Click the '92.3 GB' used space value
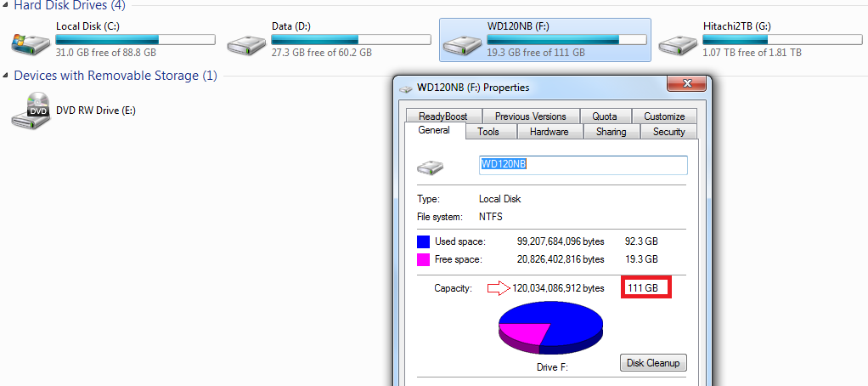868x386 pixels. (641, 242)
